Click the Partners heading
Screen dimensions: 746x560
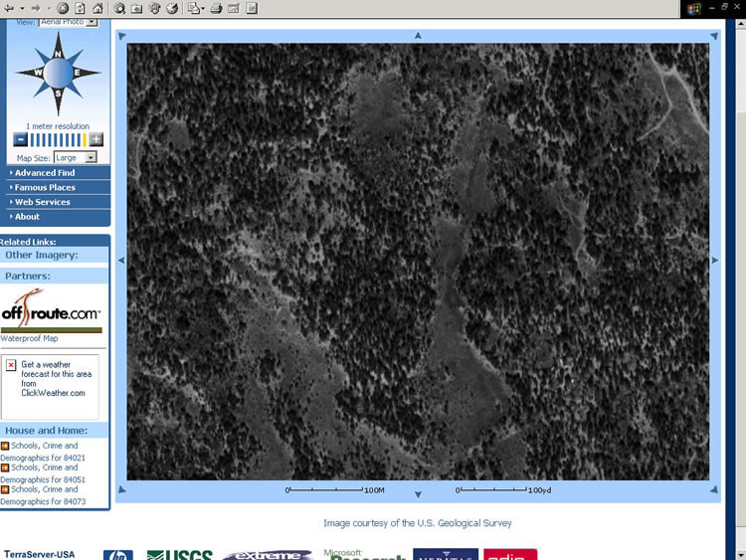(28, 276)
